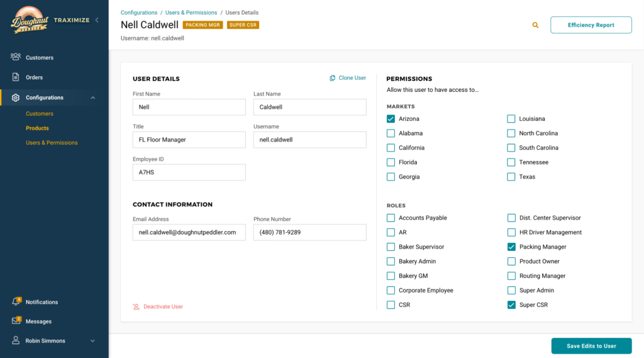The image size is (644, 358).
Task: Click into the Email Address field
Action: pos(189,232)
